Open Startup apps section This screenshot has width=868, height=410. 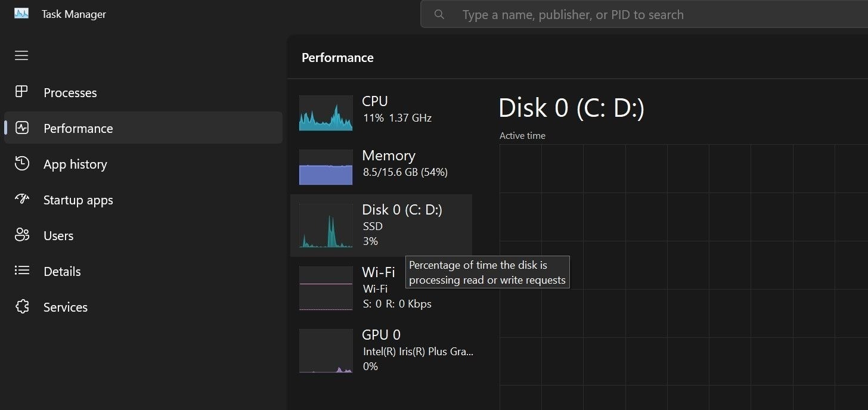click(143, 200)
